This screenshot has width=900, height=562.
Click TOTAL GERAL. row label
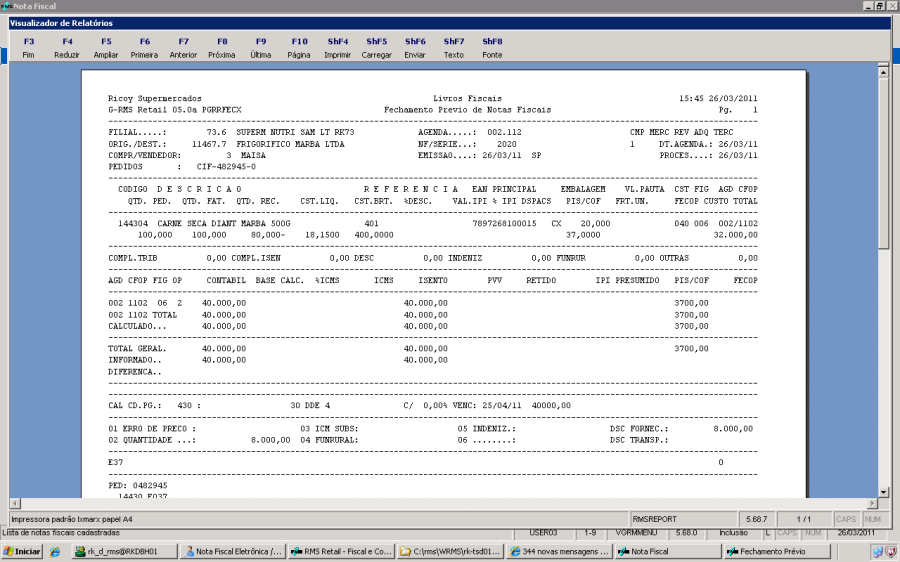click(x=137, y=349)
